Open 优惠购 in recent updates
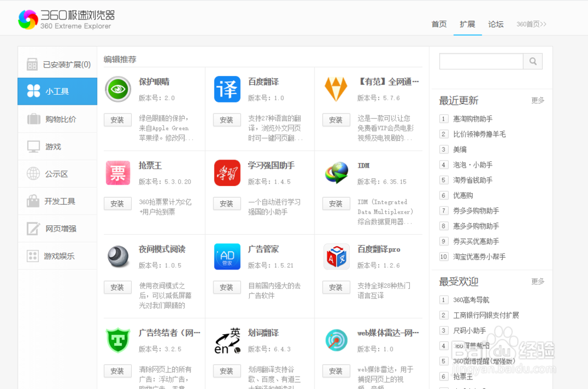 coord(463,195)
